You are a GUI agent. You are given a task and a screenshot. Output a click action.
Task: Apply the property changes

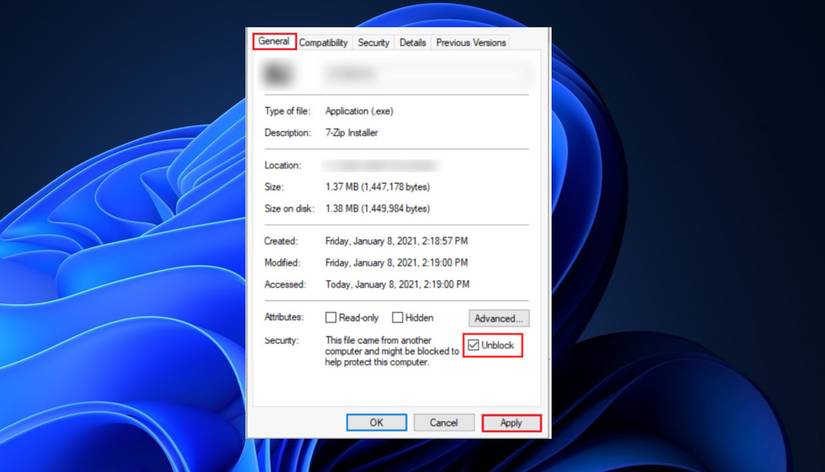(x=511, y=423)
